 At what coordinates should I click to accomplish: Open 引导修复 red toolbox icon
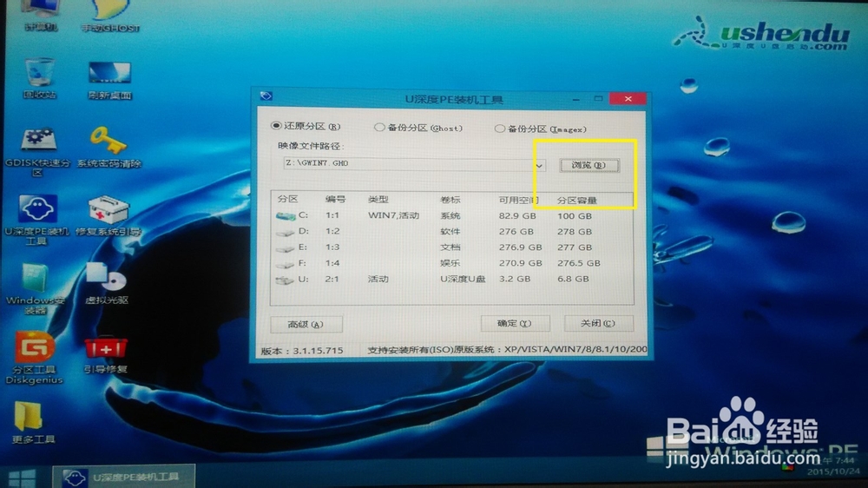106,355
